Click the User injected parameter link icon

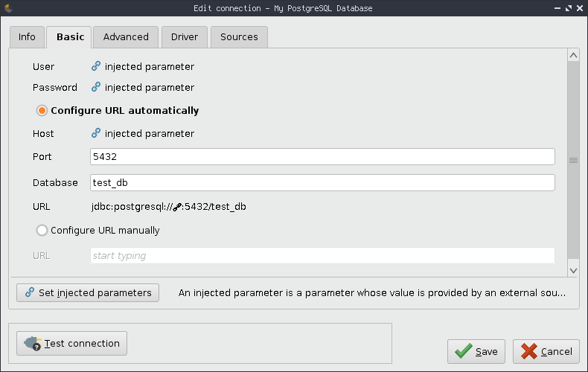[x=96, y=67]
